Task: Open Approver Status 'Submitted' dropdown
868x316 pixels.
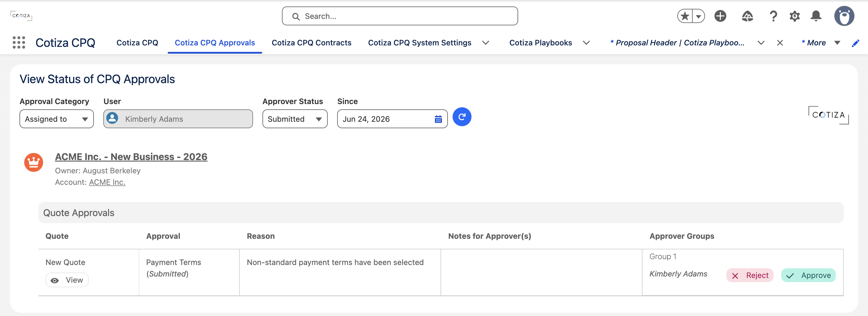Action: coord(295,119)
